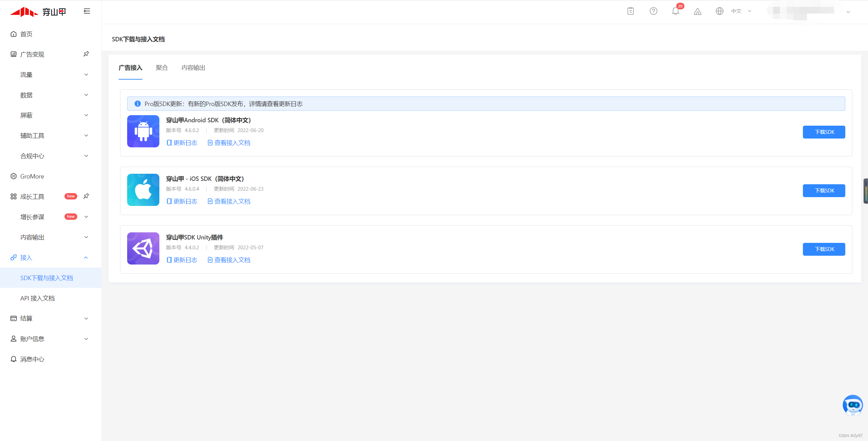Open the robot assistant chat icon

(x=852, y=405)
